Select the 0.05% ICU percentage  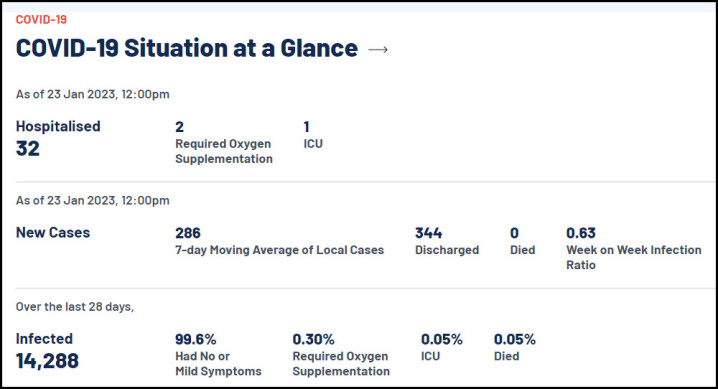pos(442,339)
